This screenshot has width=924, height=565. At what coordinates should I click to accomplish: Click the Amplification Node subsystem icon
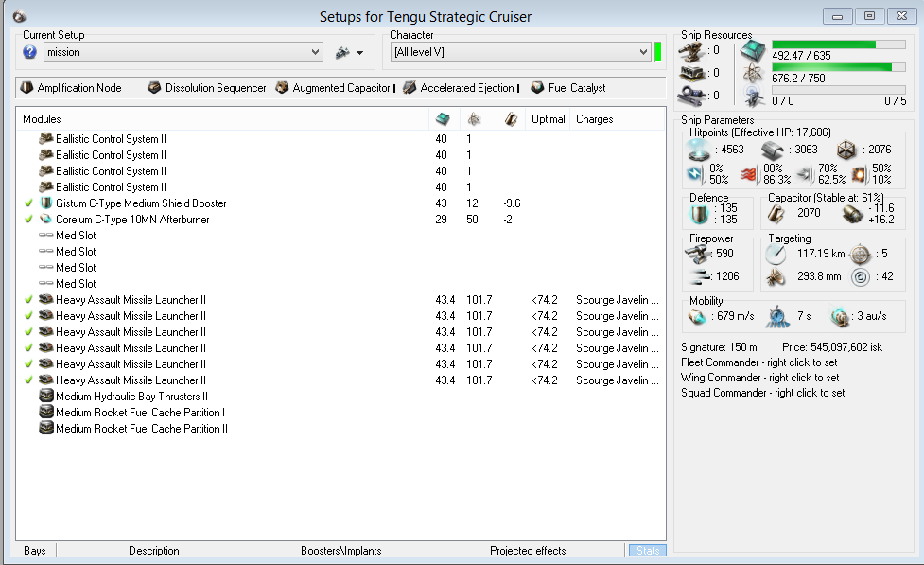[x=26, y=88]
